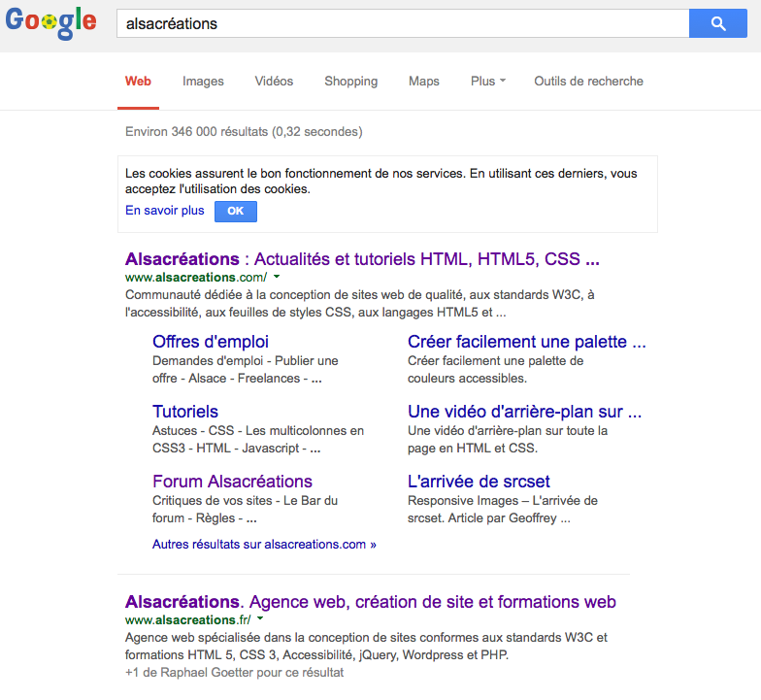Open the Alsacréations Agence web result title
The image size is (761, 700).
(371, 602)
